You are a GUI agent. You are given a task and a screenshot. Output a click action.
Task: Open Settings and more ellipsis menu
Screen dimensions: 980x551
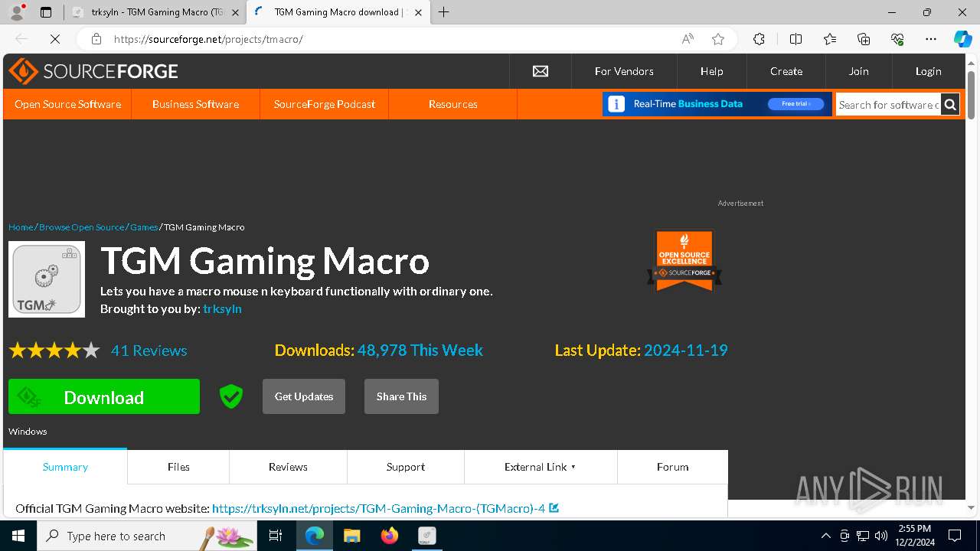pyautogui.click(x=931, y=39)
